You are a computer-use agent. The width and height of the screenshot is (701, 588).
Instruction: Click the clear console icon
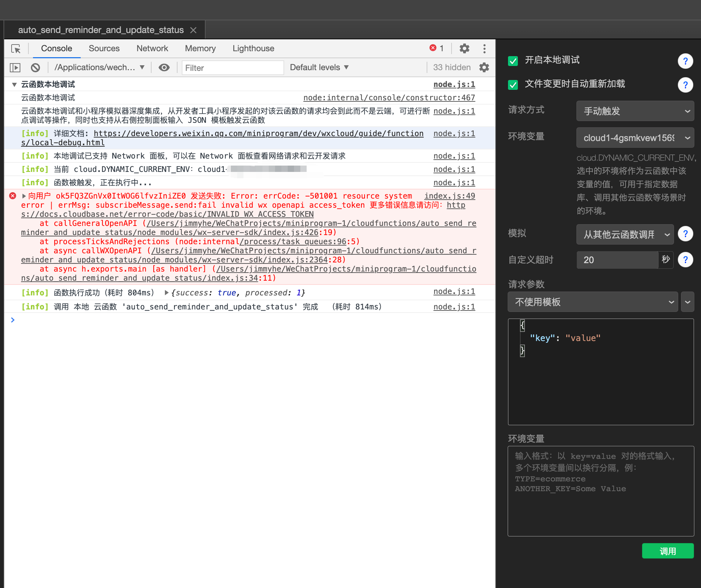point(35,67)
